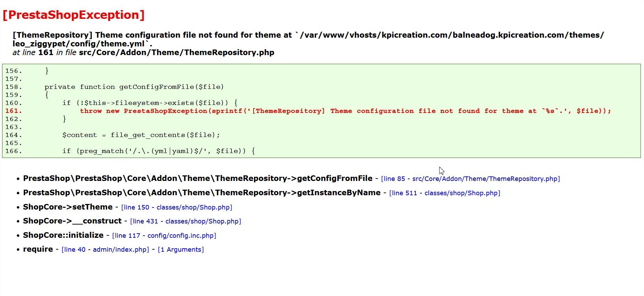Open the line 150 classes/shop/Shop.php link
644x296 pixels.
[177, 207]
